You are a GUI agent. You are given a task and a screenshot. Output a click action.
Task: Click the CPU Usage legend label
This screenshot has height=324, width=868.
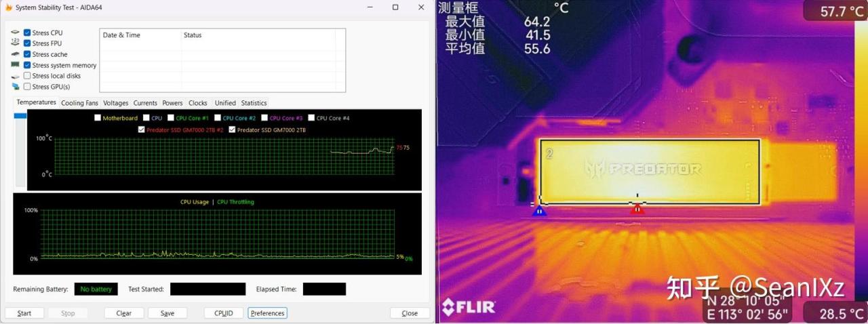(195, 202)
